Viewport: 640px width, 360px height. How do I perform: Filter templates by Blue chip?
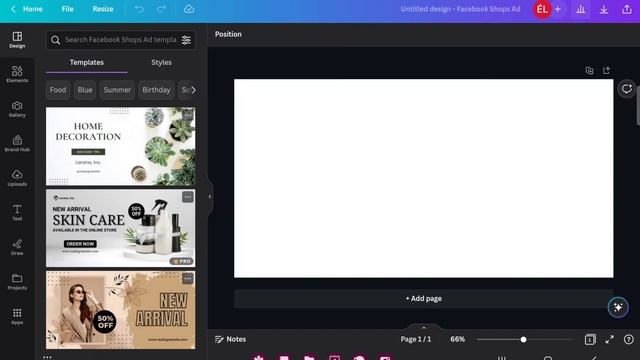[85, 90]
